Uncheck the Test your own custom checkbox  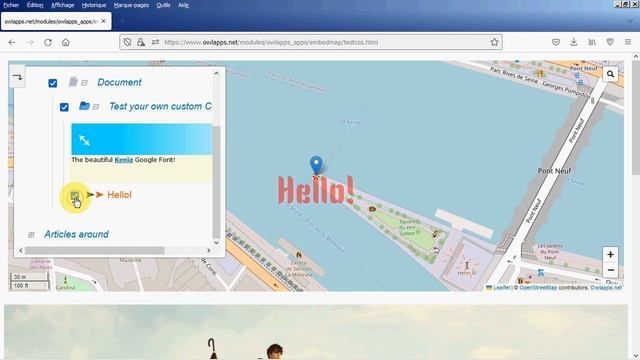pyautogui.click(x=64, y=107)
